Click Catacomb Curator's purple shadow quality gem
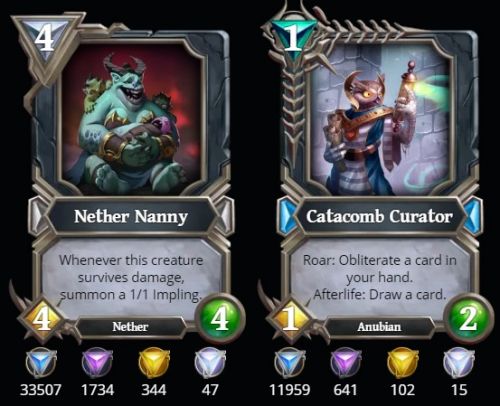This screenshot has width=500, height=406. (x=346, y=363)
